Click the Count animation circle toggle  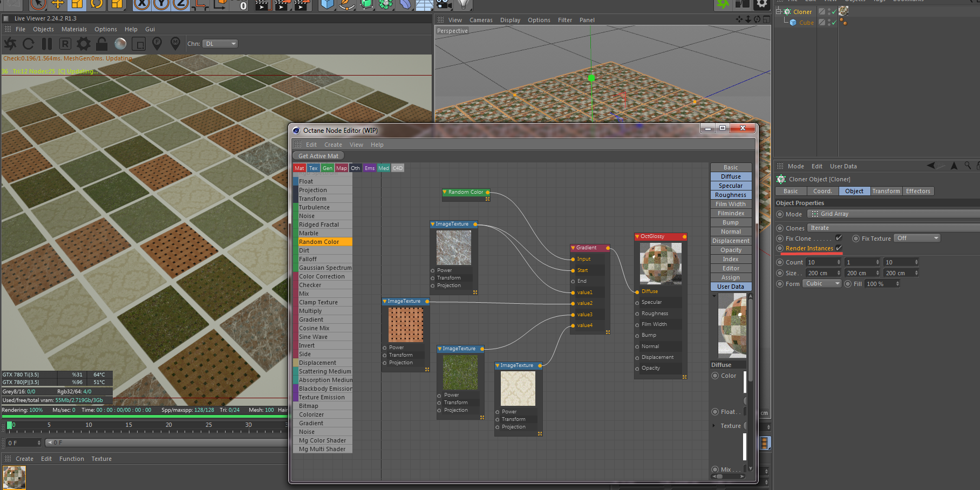point(779,262)
